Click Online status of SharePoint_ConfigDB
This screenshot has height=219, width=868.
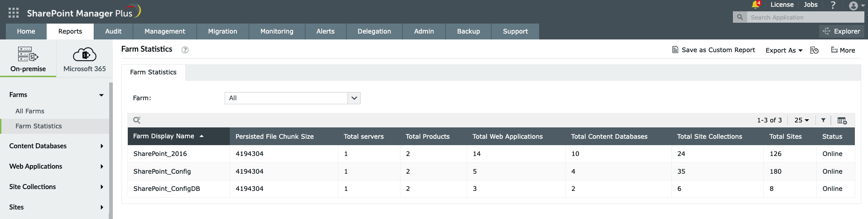click(832, 189)
